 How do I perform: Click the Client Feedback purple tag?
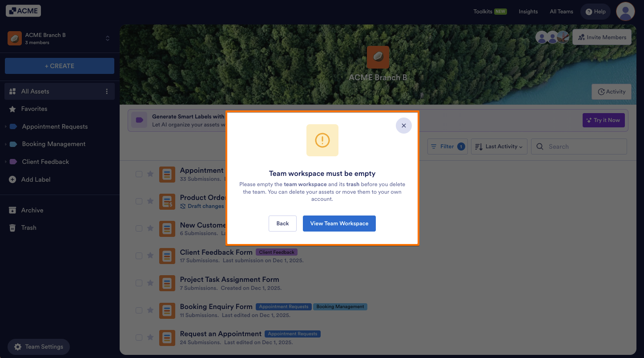coord(277,252)
